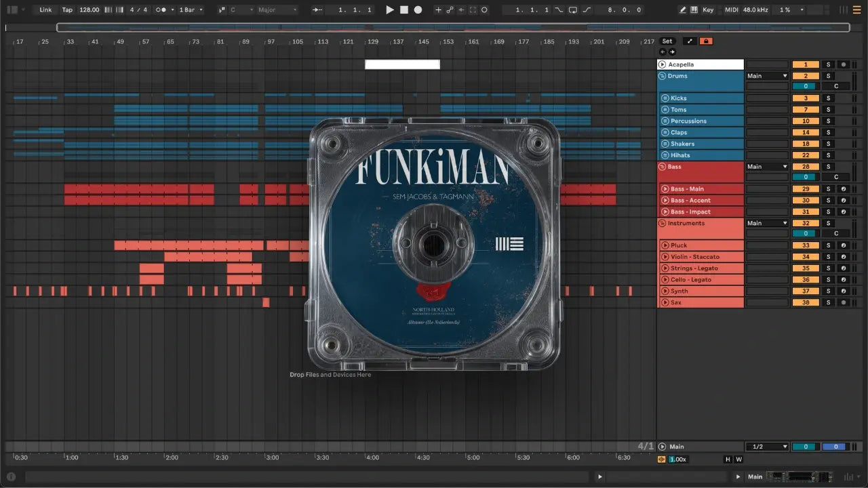Click the Arrangement Record button
The image size is (868, 488).
[x=418, y=10]
